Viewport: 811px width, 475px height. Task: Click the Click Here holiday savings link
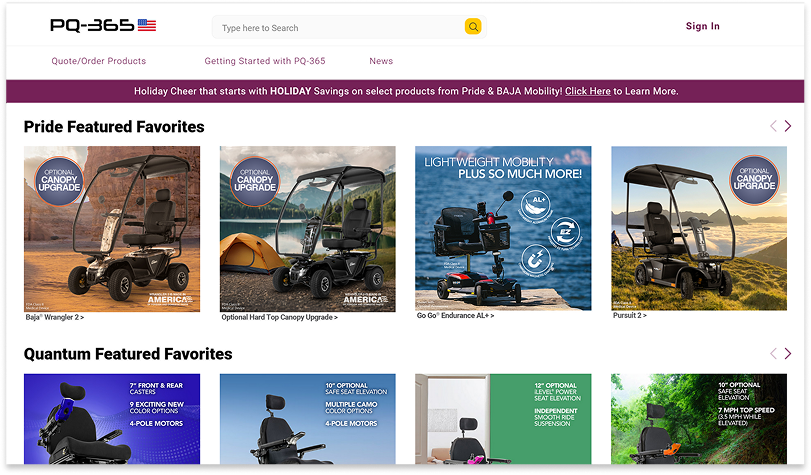point(588,91)
